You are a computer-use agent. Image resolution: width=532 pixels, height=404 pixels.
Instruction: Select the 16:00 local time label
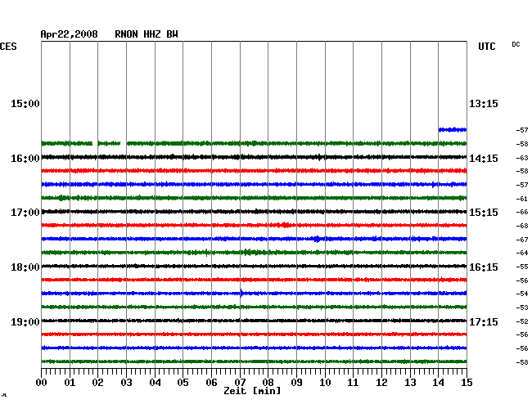point(25,159)
